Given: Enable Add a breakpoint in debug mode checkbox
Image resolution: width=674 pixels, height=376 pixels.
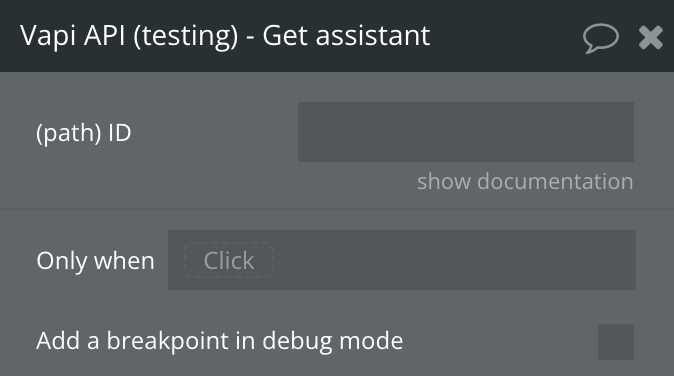Looking at the screenshot, I should tap(616, 342).
